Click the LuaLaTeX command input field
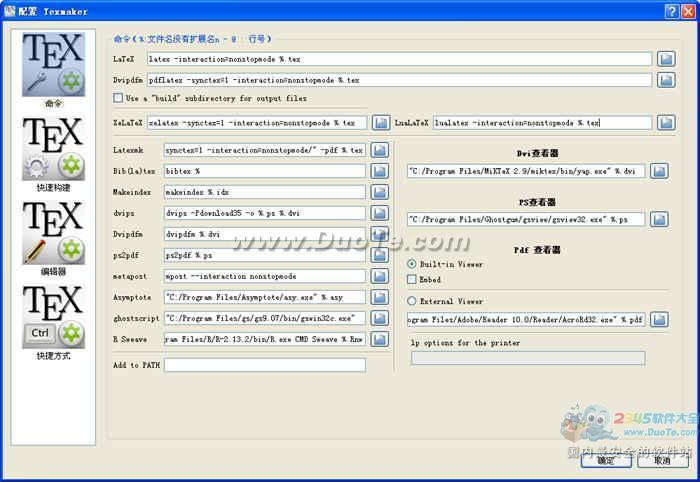 pos(542,122)
